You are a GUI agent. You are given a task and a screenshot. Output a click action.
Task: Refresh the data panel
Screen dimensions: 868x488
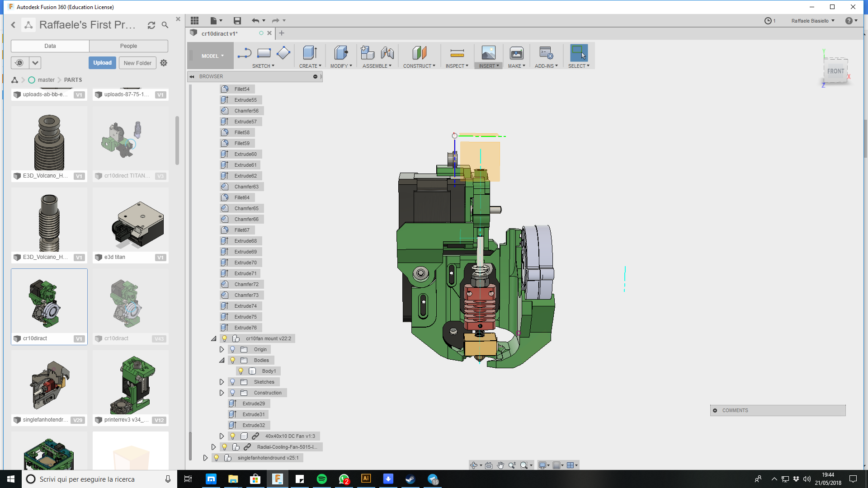pyautogui.click(x=151, y=25)
